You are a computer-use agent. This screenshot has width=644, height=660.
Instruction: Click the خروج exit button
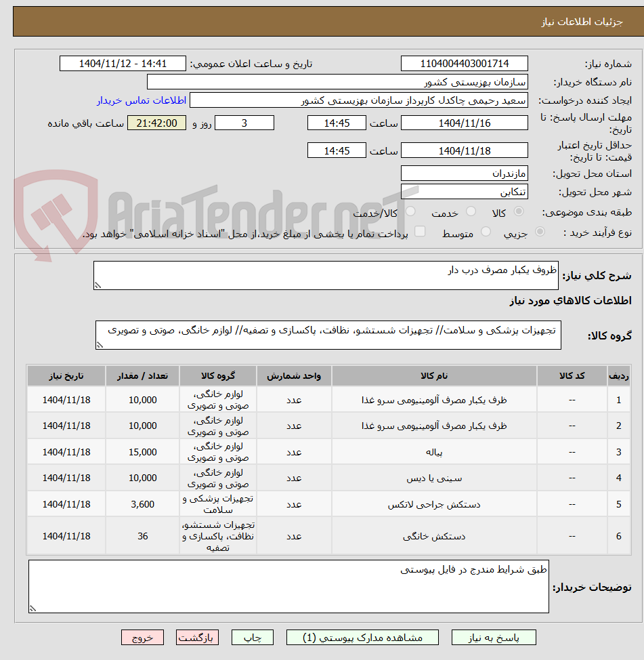143,638
